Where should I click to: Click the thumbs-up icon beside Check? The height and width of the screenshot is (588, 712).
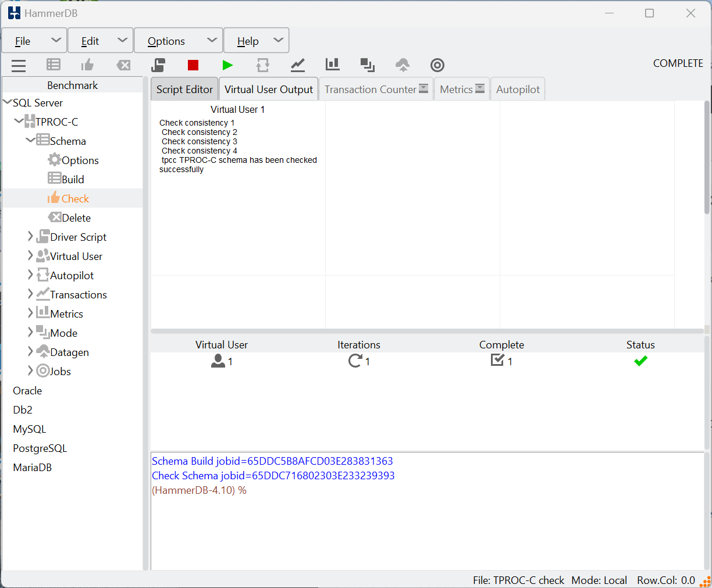(x=54, y=198)
